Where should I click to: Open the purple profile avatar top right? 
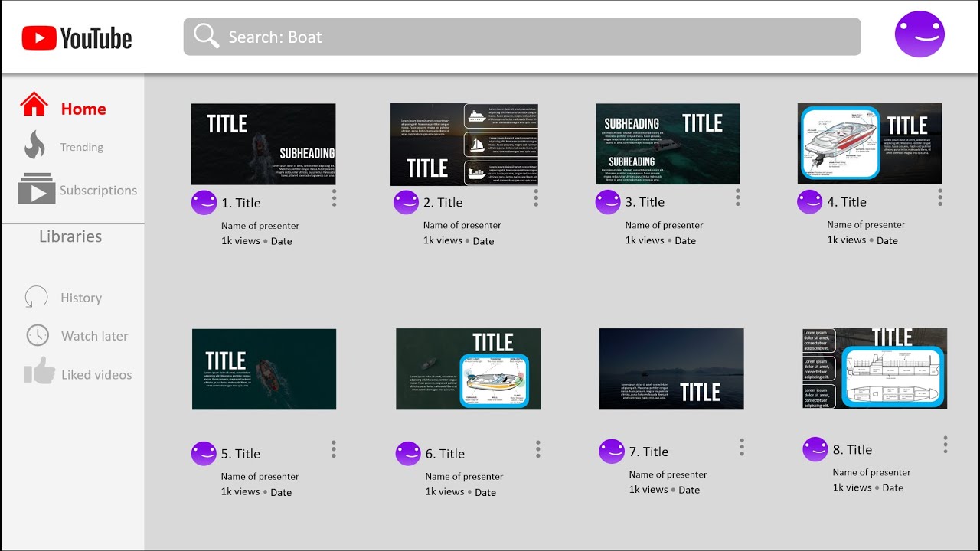tap(920, 34)
